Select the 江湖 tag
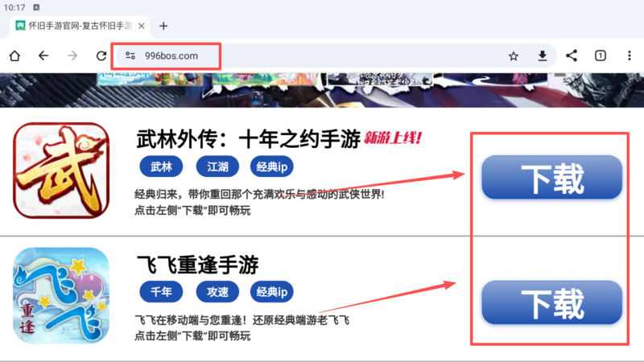Screen dimensions: 644x362 [217, 167]
